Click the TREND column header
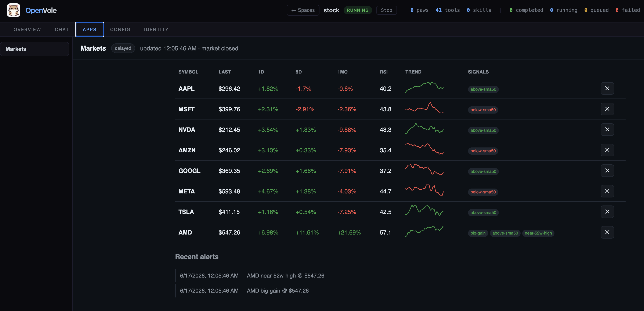The image size is (644, 311). (413, 72)
